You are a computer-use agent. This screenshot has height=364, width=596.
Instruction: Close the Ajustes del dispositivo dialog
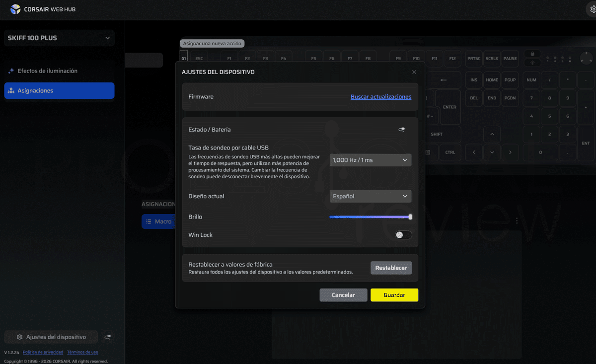pos(414,72)
